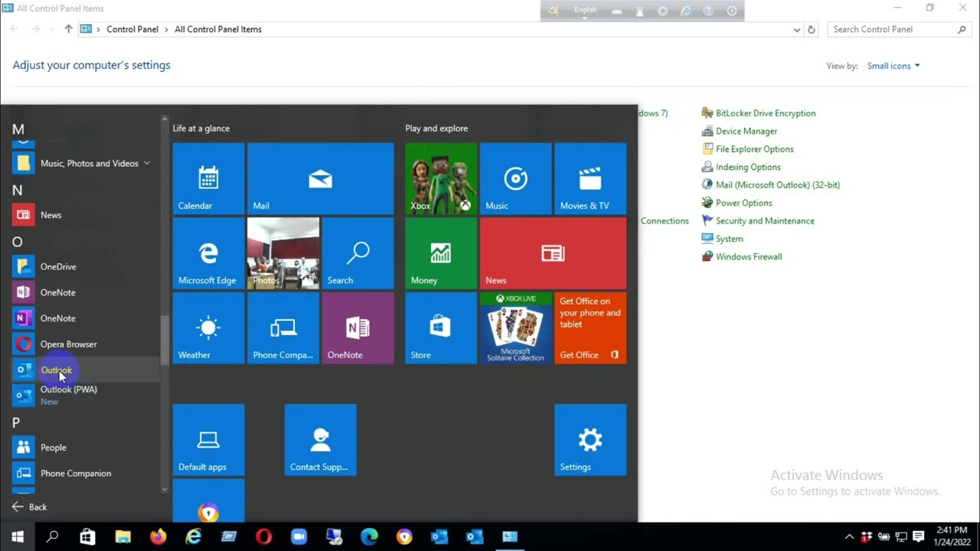
Task: Click the English language bar indicator
Action: pos(585,10)
